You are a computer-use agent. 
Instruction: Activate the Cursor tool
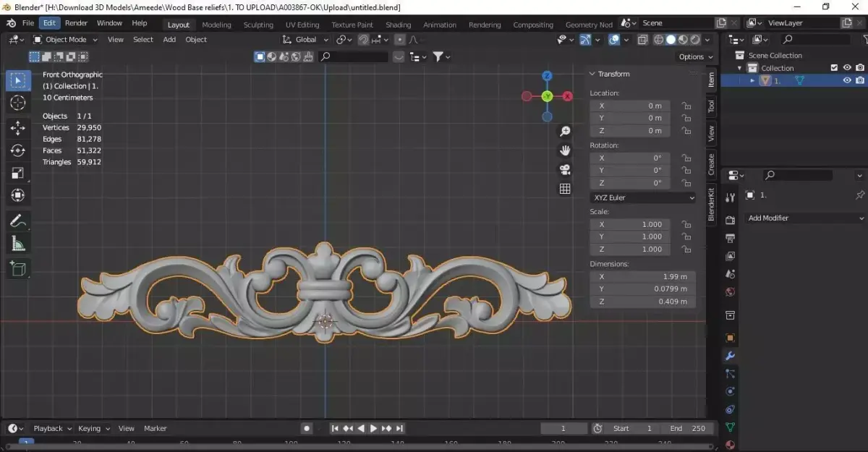pyautogui.click(x=18, y=103)
